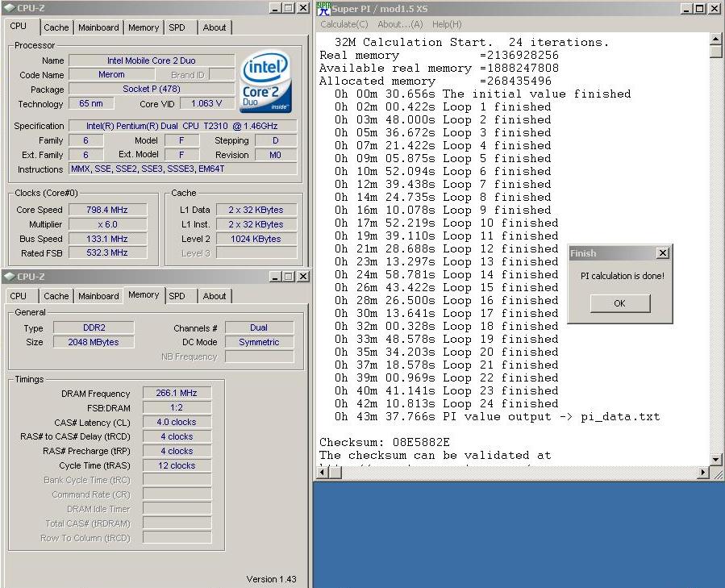Click the Stepping value 'D'
The image size is (725, 588).
pos(276,140)
